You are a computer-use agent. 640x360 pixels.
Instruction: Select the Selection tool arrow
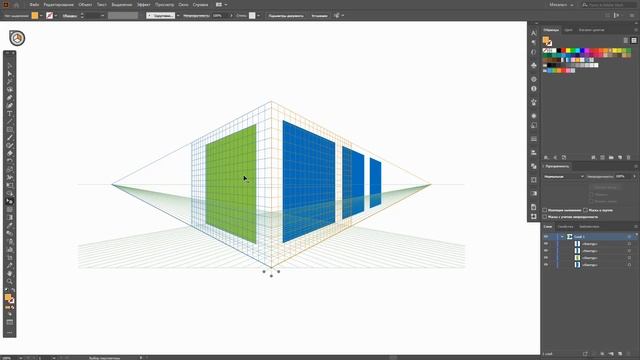[x=9, y=66]
